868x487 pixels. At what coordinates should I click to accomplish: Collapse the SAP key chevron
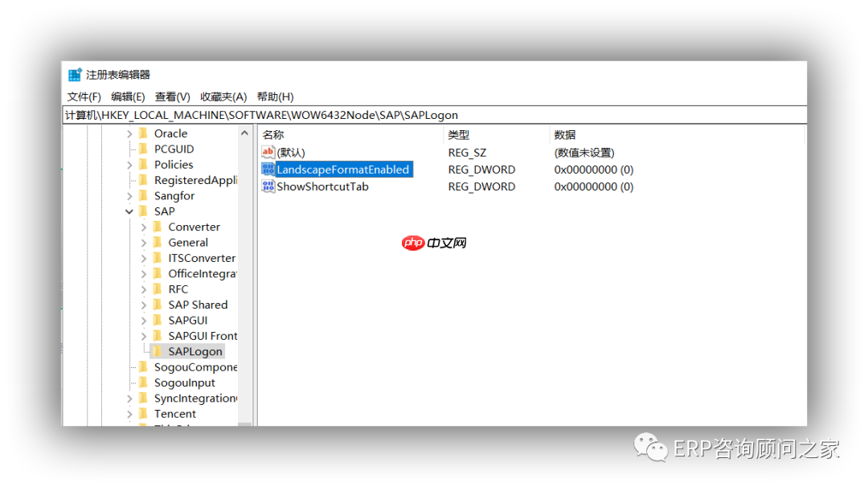pos(129,211)
